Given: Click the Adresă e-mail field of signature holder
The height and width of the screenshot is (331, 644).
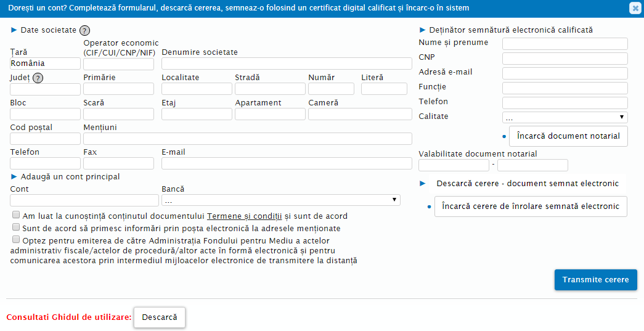Looking at the screenshot, I should click(x=565, y=73).
